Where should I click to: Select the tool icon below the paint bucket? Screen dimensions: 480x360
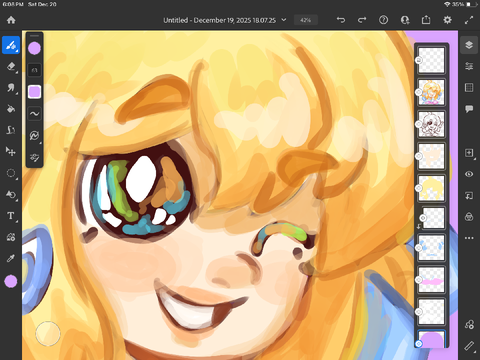tap(11, 130)
